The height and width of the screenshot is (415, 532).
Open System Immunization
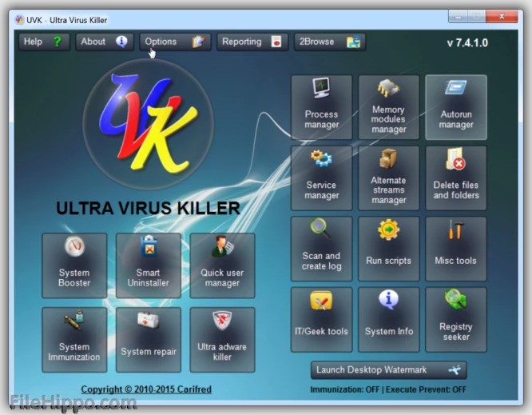point(74,340)
